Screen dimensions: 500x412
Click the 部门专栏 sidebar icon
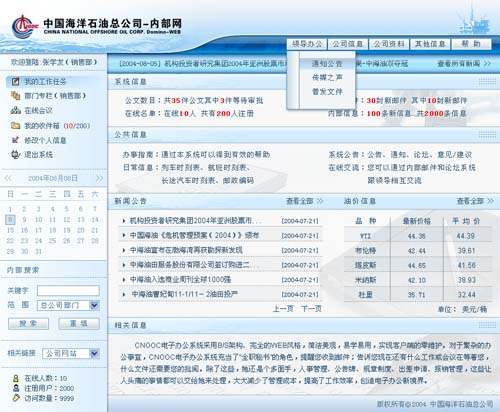coord(16,96)
